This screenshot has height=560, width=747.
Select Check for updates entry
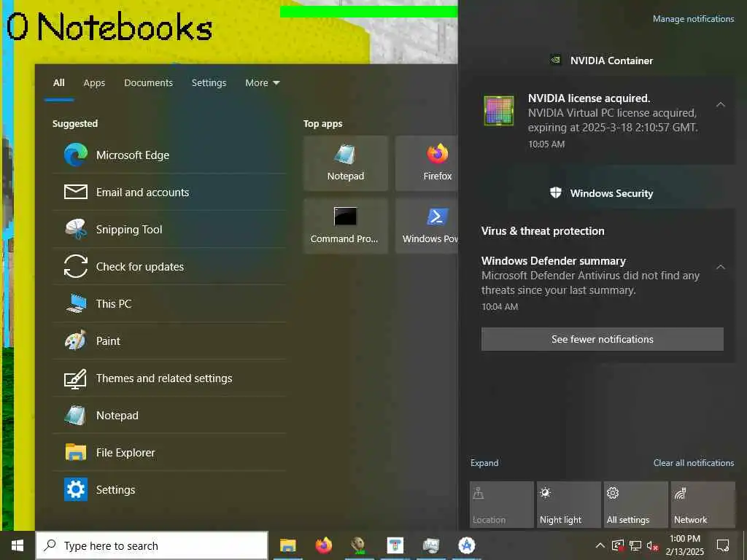point(169,267)
